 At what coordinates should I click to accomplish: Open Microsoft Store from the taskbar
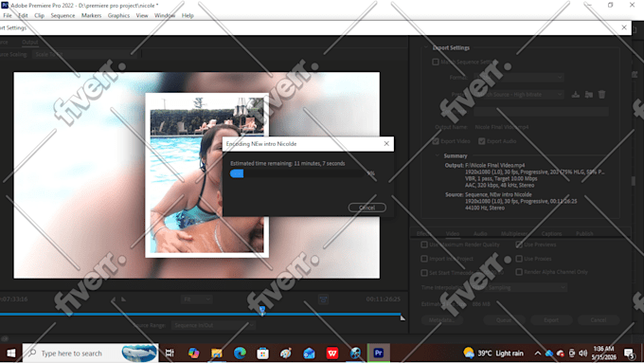263,354
